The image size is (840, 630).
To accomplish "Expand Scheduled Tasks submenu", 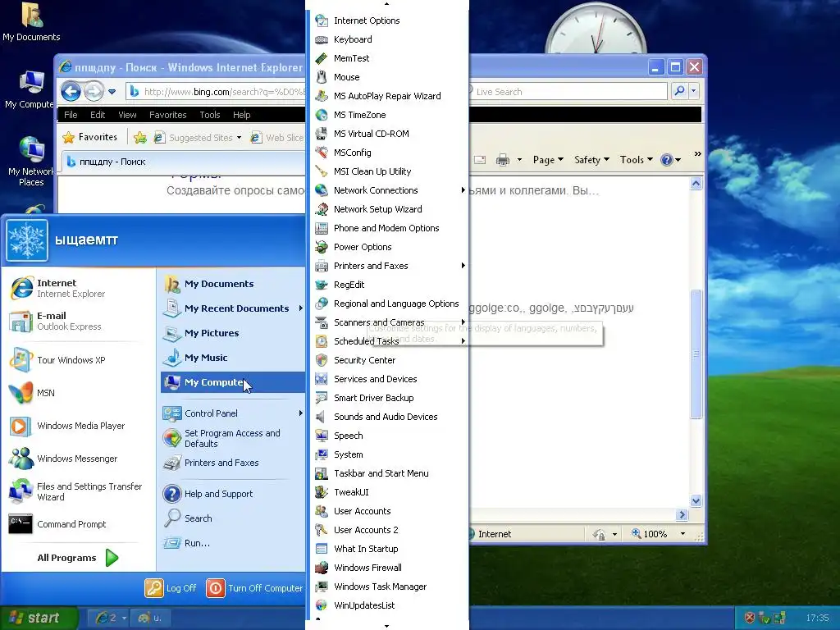I will (x=387, y=341).
